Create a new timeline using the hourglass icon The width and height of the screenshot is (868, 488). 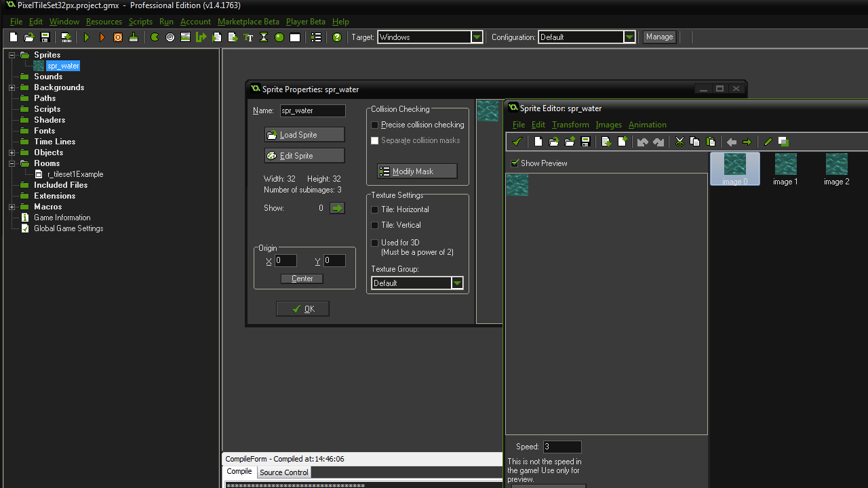coord(263,37)
